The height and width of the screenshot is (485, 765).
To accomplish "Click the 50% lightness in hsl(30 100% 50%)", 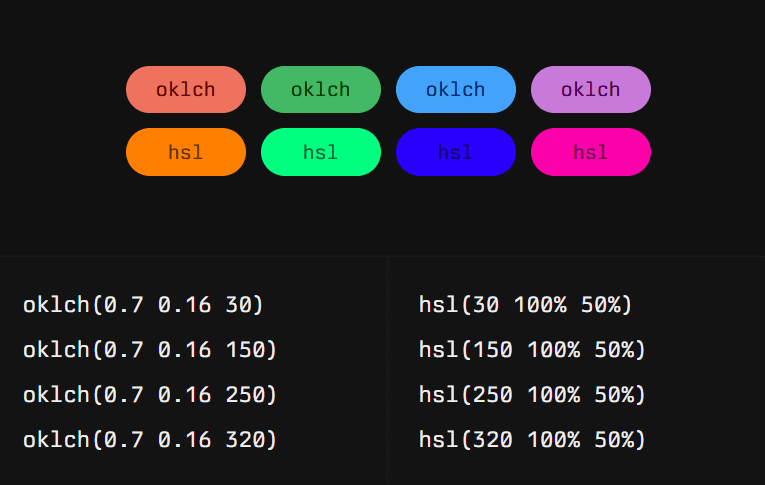I will click(x=601, y=304).
